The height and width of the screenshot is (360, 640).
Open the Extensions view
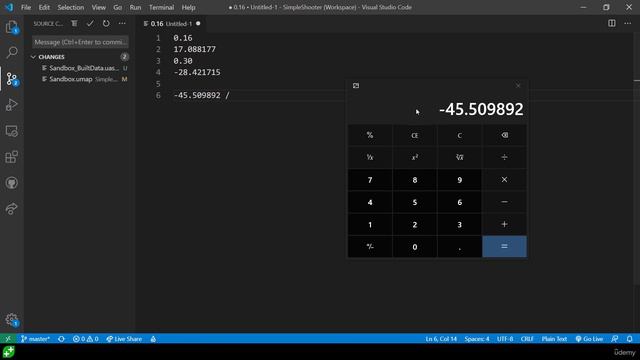(x=12, y=157)
